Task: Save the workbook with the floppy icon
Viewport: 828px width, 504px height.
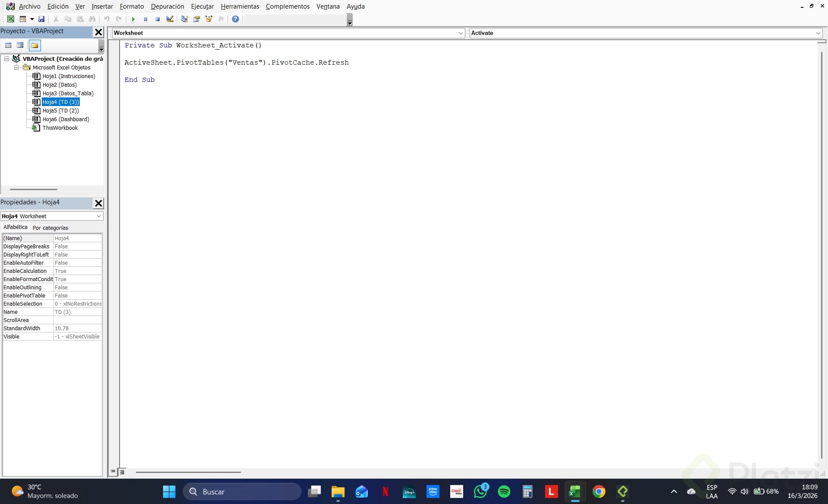Action: point(41,19)
